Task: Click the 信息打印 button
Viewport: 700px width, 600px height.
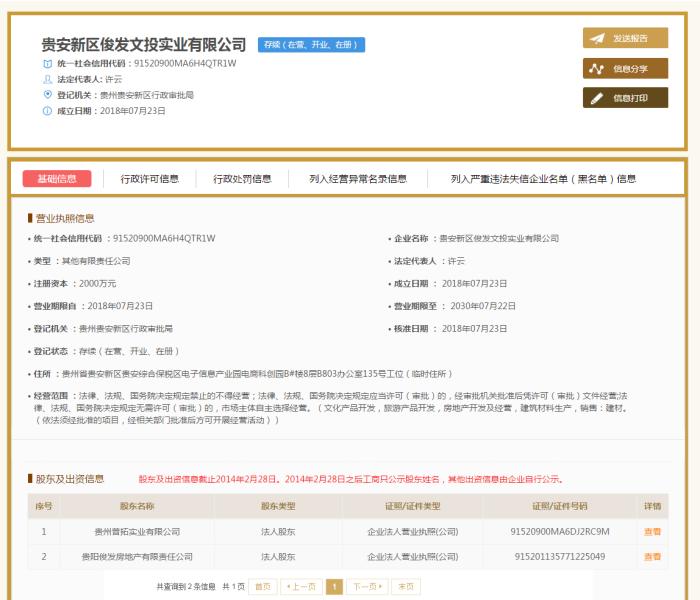Action: [625, 98]
